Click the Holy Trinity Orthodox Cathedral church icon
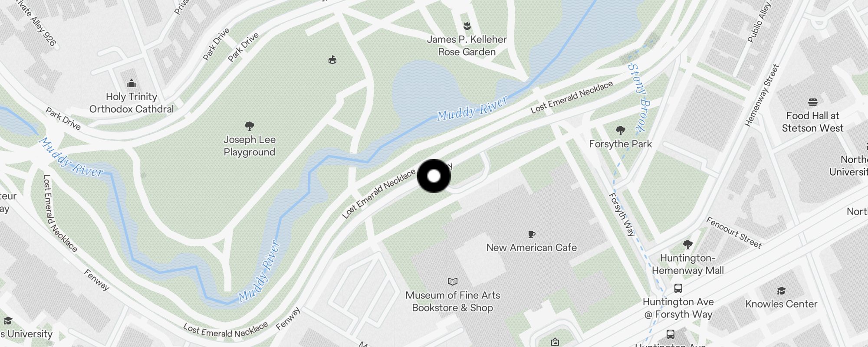868x347 pixels. (132, 83)
